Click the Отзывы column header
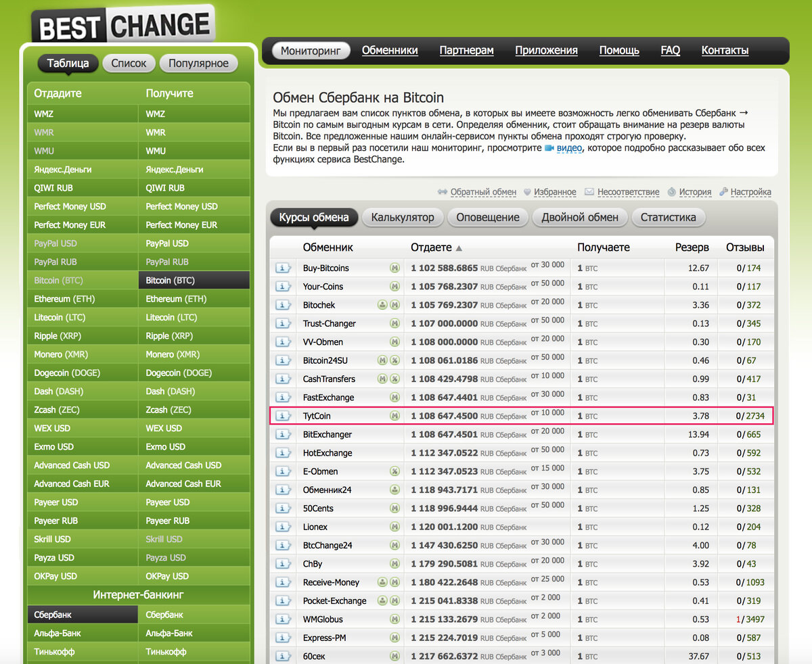812x664 pixels. point(745,247)
